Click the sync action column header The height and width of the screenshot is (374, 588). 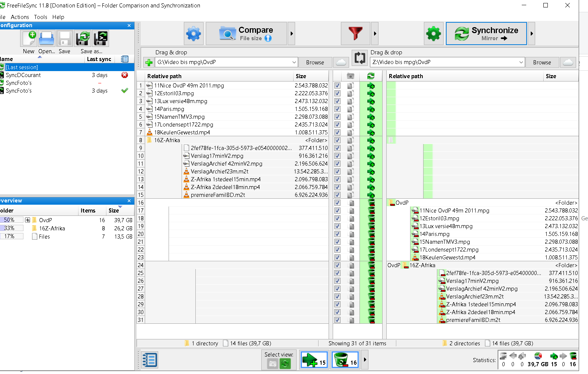[371, 76]
